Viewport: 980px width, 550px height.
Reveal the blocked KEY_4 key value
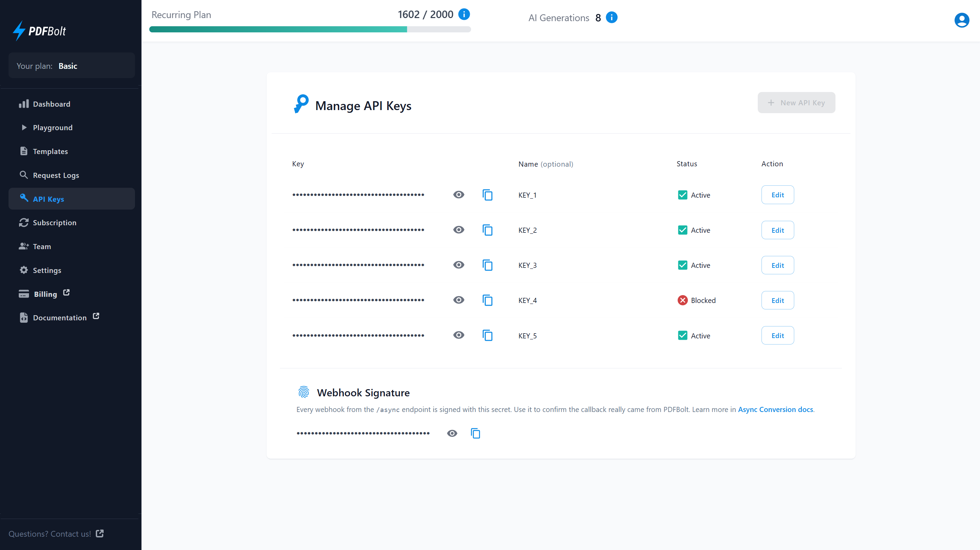458,300
